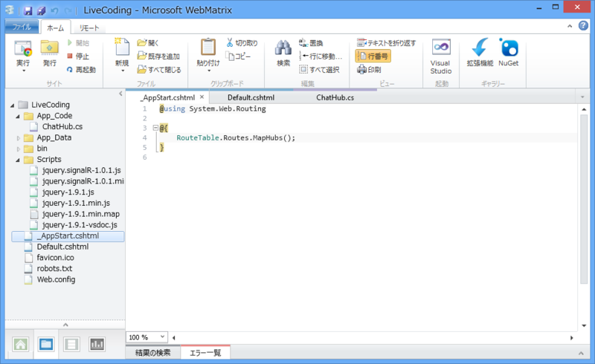Viewport: 595px width, 364px height.
Task: Click 既存を追加 (Add existing) button
Action: (x=158, y=56)
